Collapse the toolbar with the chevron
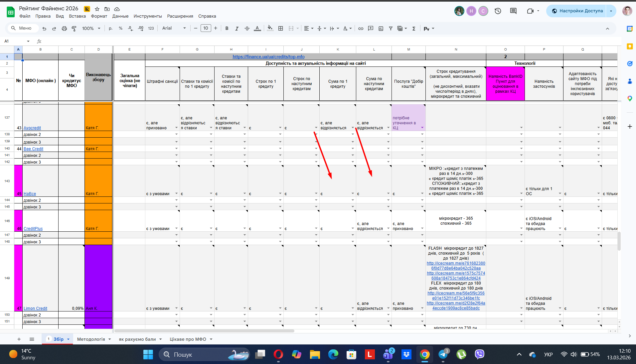636x364 pixels. (607, 29)
